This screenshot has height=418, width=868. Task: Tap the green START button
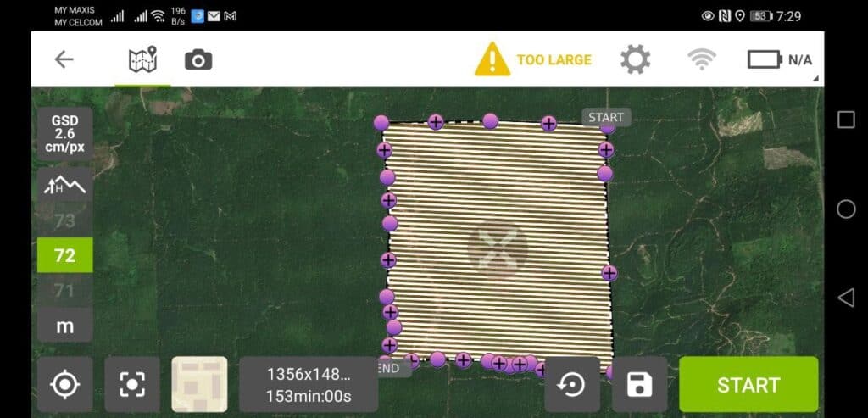[x=748, y=384]
